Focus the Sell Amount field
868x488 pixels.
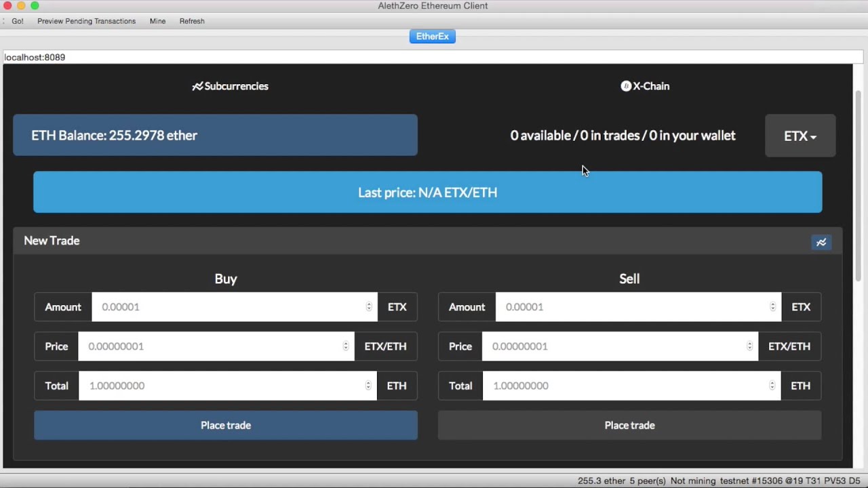click(638, 307)
